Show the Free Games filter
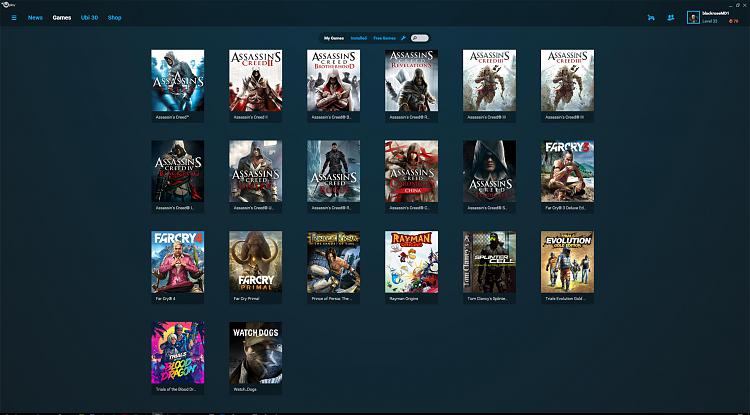 pos(385,38)
